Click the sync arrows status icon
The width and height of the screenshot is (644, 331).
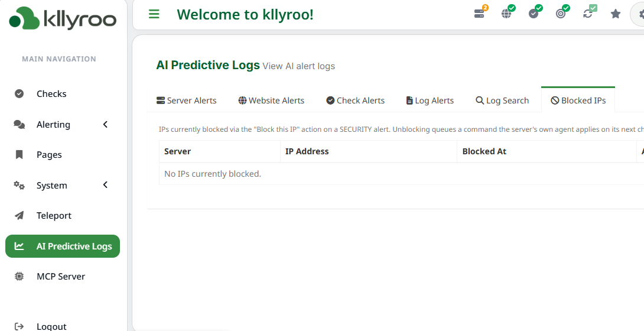click(x=588, y=13)
